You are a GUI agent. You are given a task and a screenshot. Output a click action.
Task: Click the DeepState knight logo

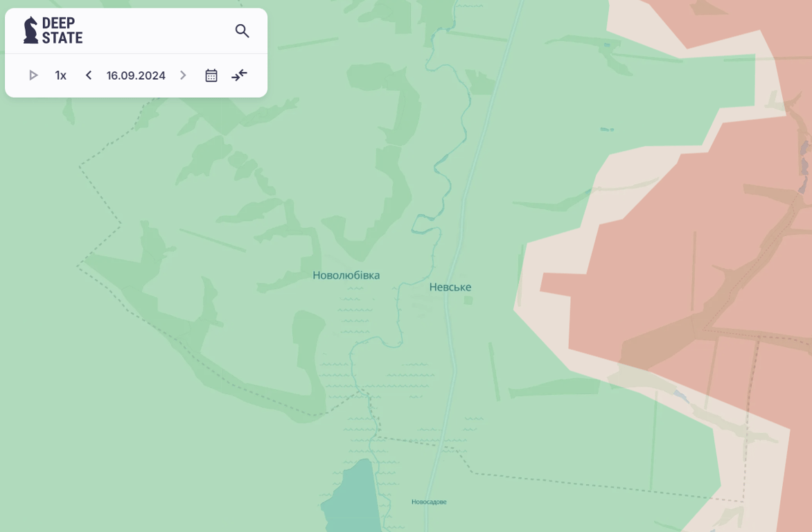click(31, 30)
